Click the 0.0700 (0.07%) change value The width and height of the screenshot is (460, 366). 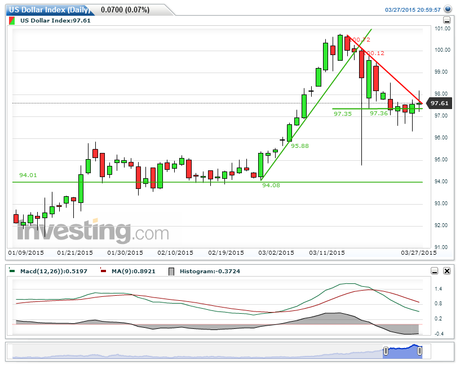coord(125,10)
